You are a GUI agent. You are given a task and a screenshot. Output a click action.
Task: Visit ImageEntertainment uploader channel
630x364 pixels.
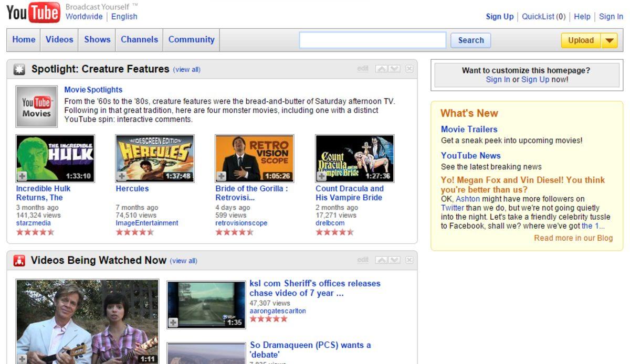click(x=147, y=223)
